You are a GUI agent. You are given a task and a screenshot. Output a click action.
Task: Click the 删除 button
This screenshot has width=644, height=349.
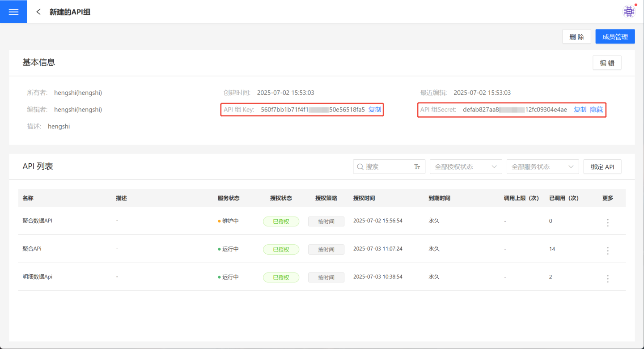pos(576,37)
